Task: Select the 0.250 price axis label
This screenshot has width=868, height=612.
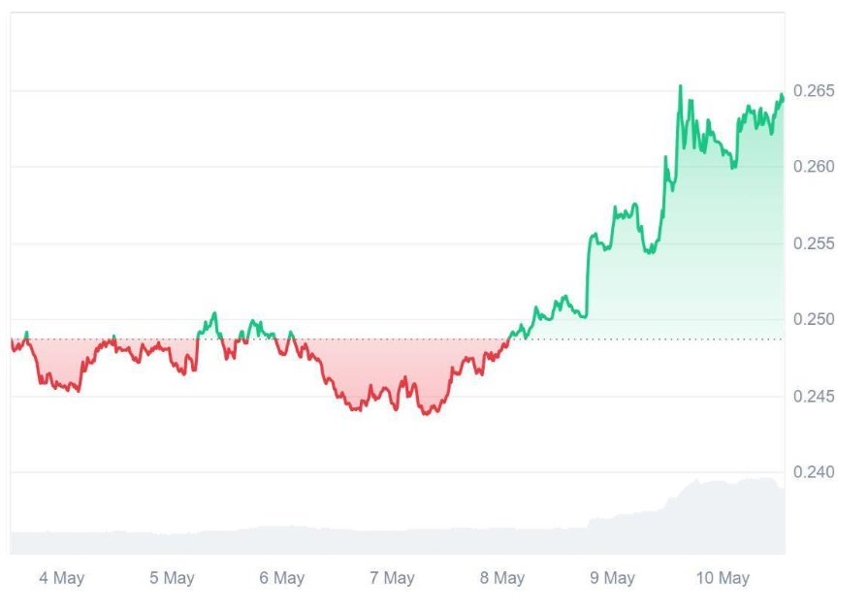Action: tap(813, 320)
